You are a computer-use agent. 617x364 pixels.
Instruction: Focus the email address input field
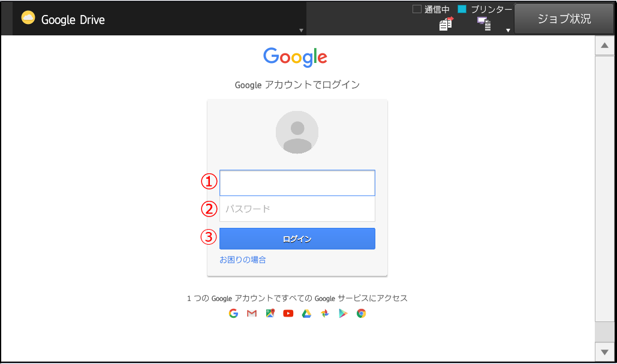pyautogui.click(x=297, y=182)
